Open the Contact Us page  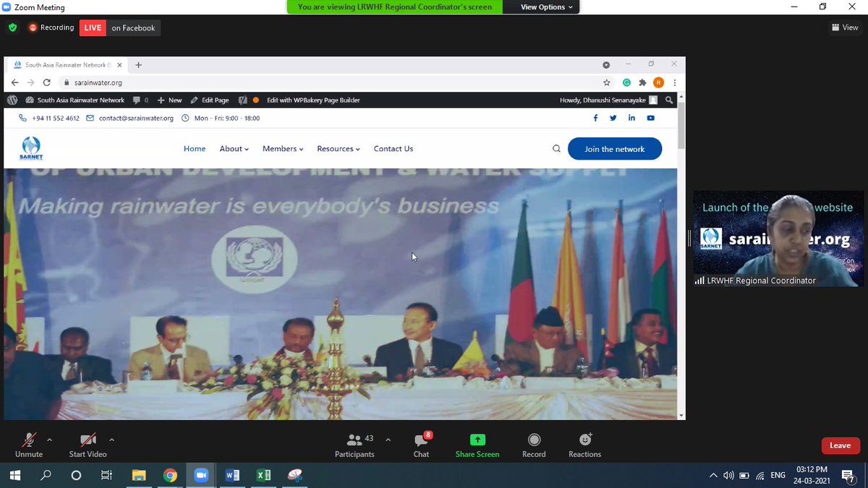point(393,149)
